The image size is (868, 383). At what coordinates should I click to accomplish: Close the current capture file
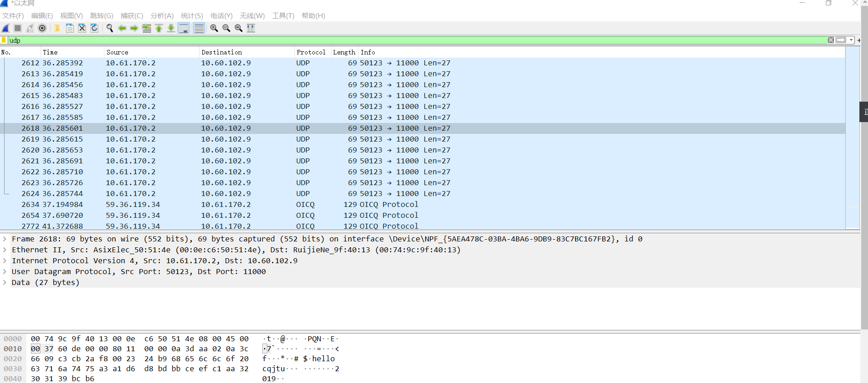point(82,28)
